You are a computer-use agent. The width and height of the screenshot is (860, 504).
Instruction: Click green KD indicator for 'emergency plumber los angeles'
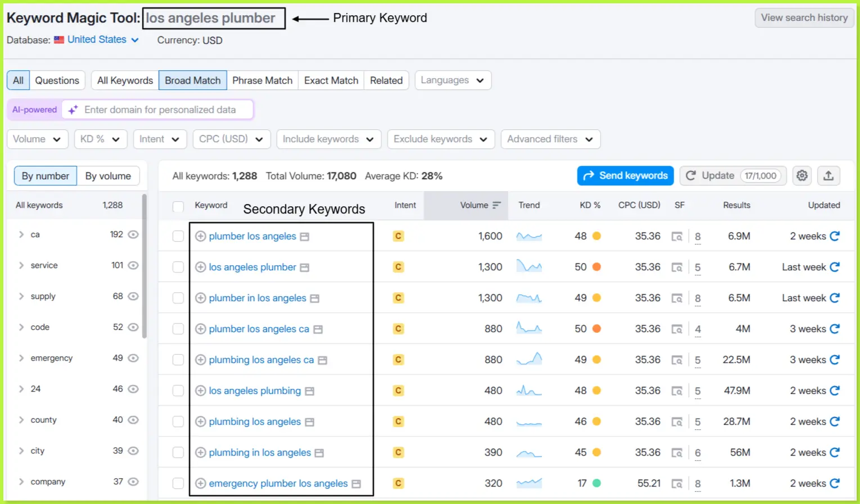[596, 483]
